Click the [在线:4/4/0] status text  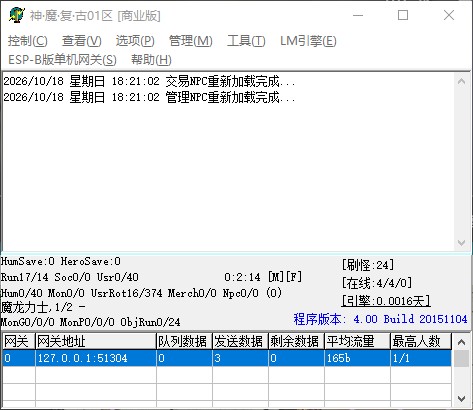click(377, 283)
